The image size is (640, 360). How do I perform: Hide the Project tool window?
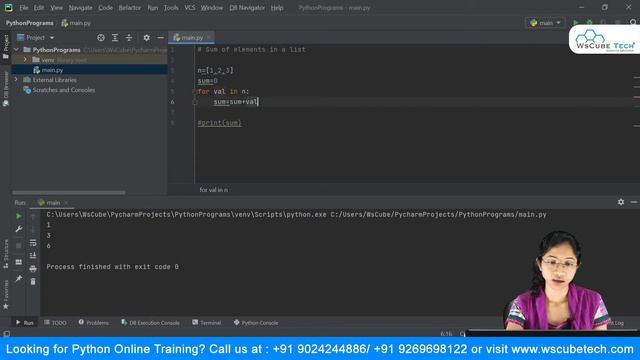tap(160, 38)
